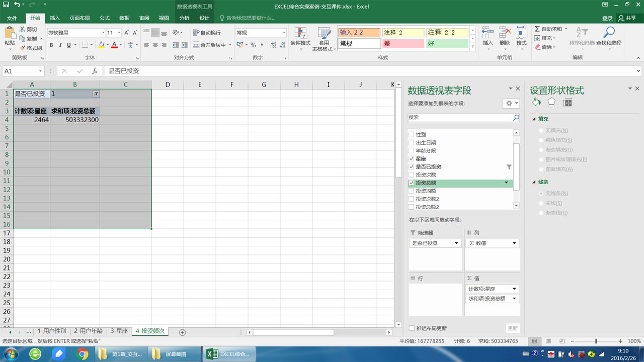Click the Paste (粘贴) clipboard icon
The height and width of the screenshot is (362, 644).
point(10,33)
